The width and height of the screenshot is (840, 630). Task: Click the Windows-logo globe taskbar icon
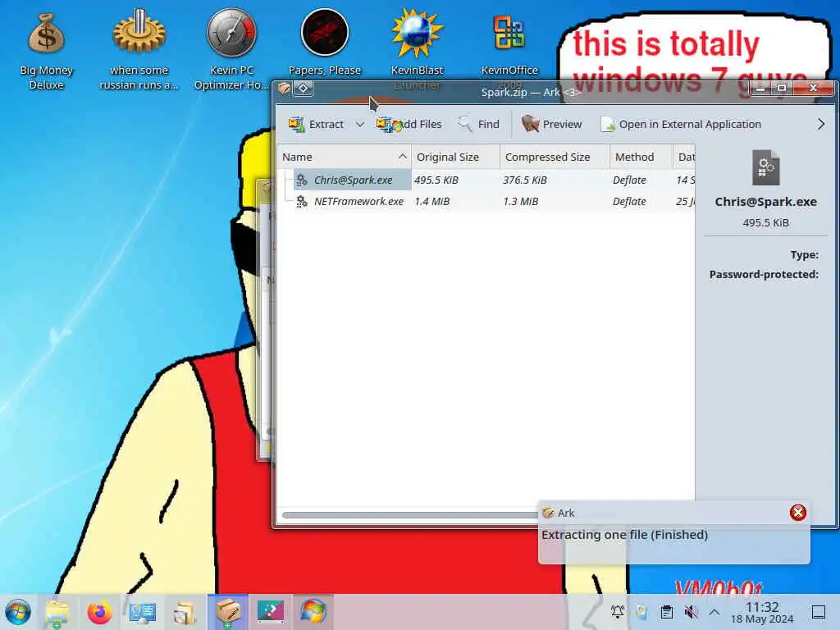point(313,612)
